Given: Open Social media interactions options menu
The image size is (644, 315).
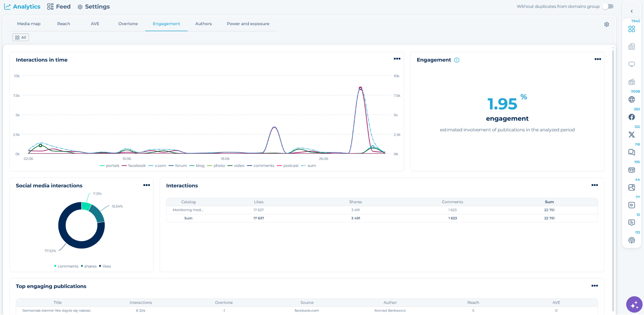Looking at the screenshot, I should click(x=147, y=185).
